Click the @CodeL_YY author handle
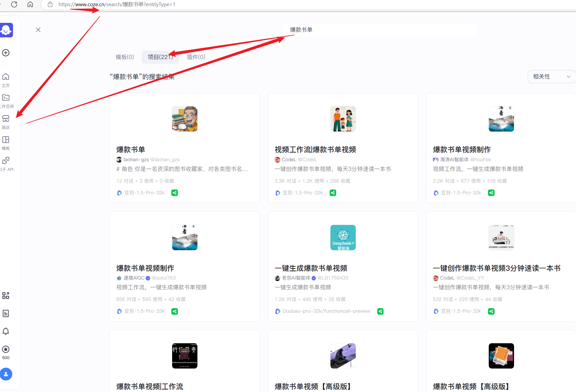The height and width of the screenshot is (392, 576). click(x=470, y=278)
